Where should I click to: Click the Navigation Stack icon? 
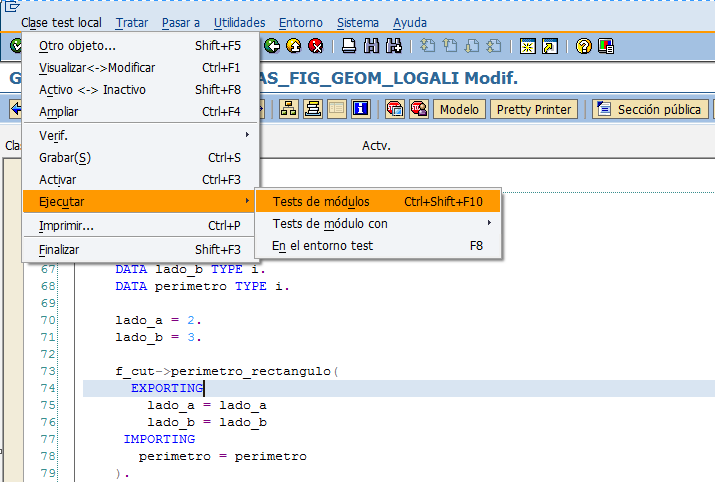coord(313,109)
